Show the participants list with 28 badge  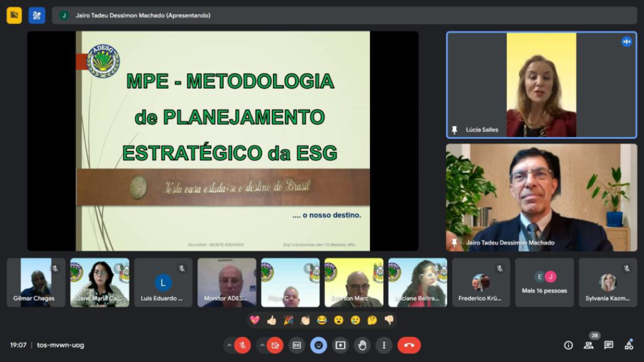pyautogui.click(x=589, y=345)
